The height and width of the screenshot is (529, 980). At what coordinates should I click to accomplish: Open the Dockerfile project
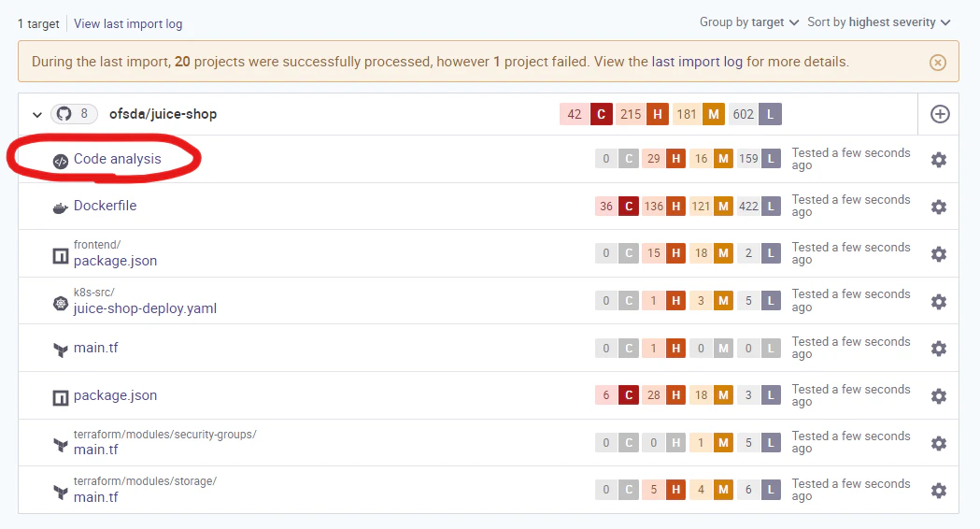tap(105, 206)
